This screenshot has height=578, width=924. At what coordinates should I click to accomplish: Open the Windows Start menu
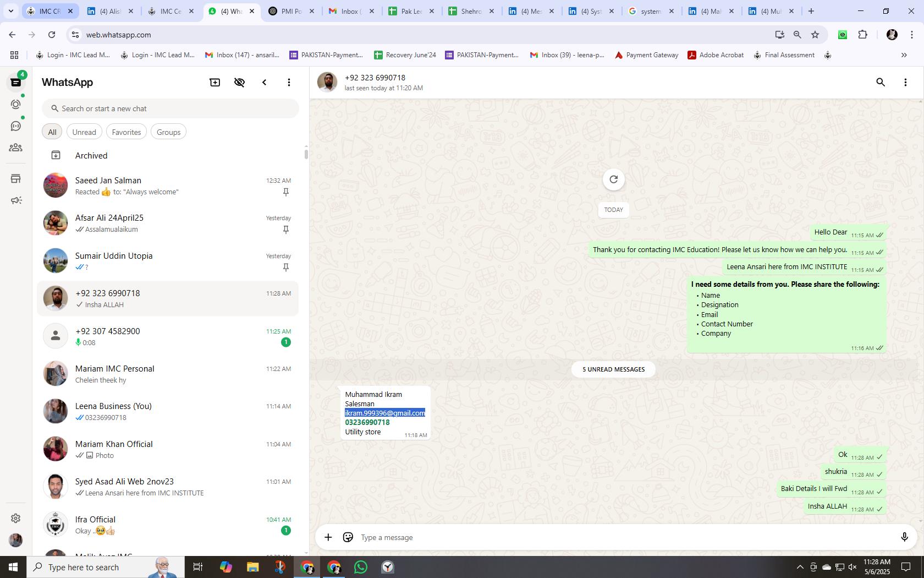[13, 567]
